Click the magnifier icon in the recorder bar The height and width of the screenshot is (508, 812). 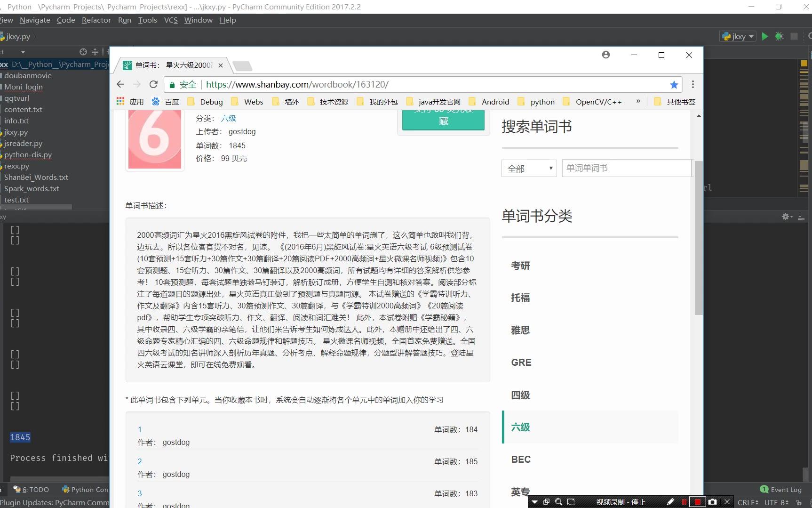tap(558, 502)
